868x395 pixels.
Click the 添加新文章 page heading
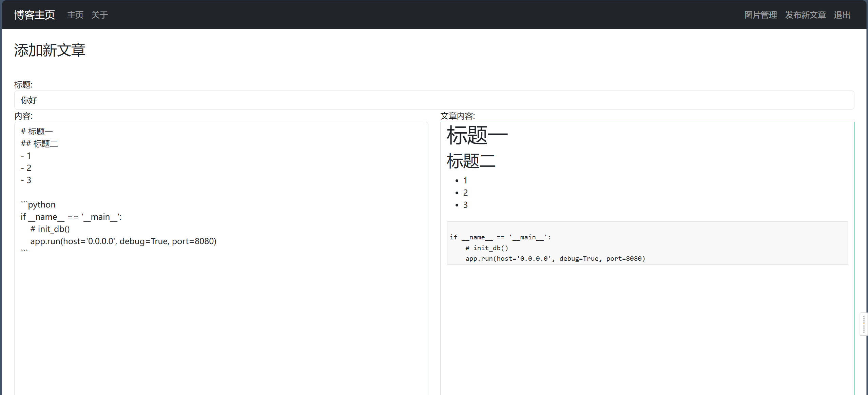50,50
